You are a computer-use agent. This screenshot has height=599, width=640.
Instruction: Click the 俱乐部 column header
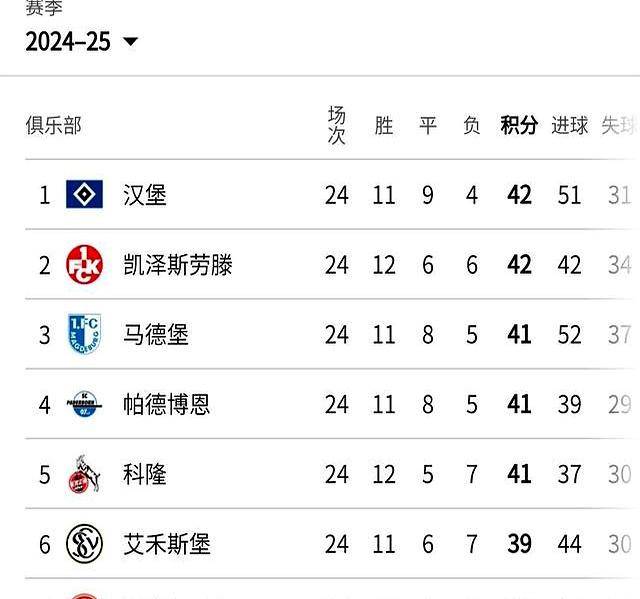click(53, 125)
